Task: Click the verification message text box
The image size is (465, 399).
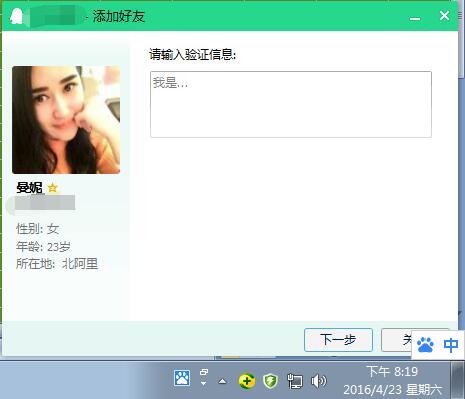Action: (291, 104)
